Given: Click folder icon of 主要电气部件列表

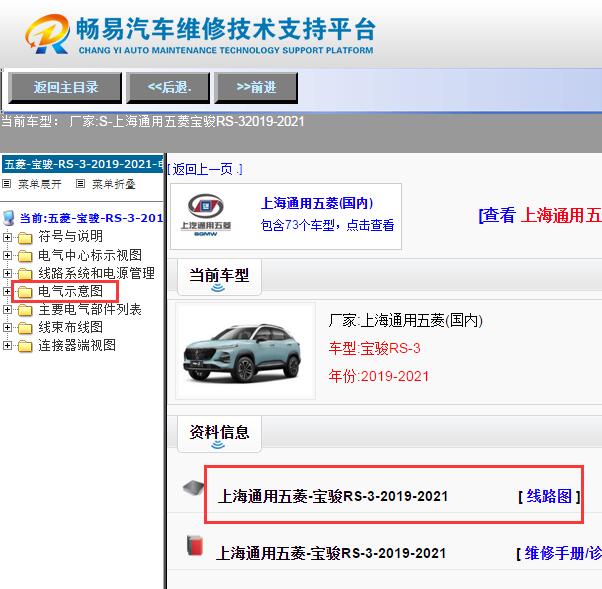Looking at the screenshot, I should coord(25,310).
